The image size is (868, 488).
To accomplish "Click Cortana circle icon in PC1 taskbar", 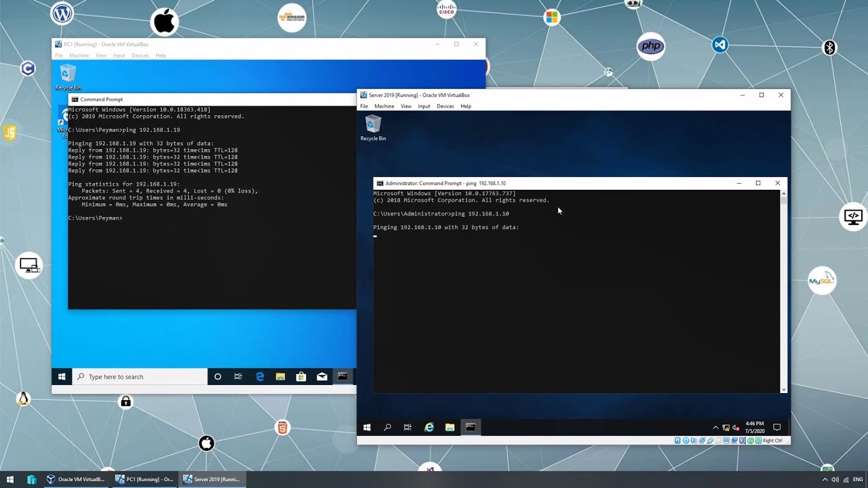I will pos(218,377).
